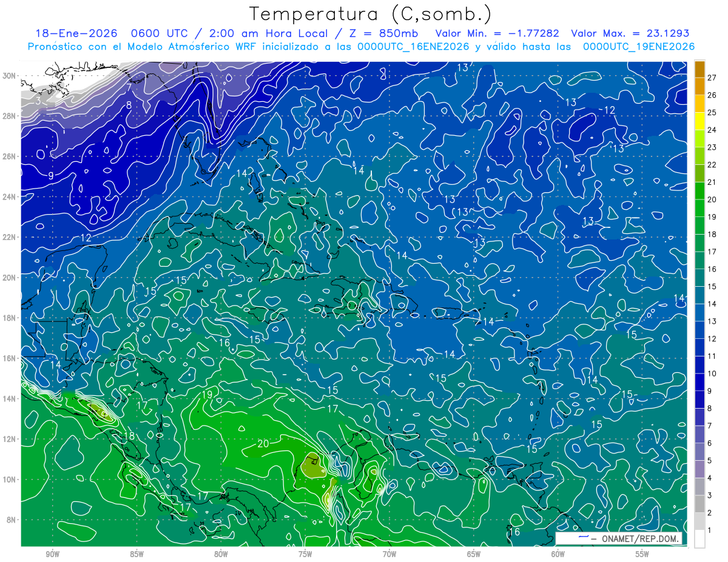Screen dimensions: 728x562
Task: Click the '24N' latitude axis label
Action: pos(10,197)
